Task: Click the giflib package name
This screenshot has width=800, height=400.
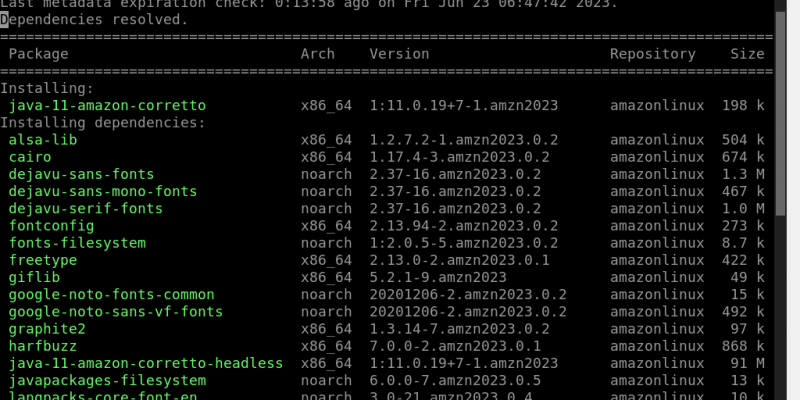Action: pyautogui.click(x=34, y=278)
